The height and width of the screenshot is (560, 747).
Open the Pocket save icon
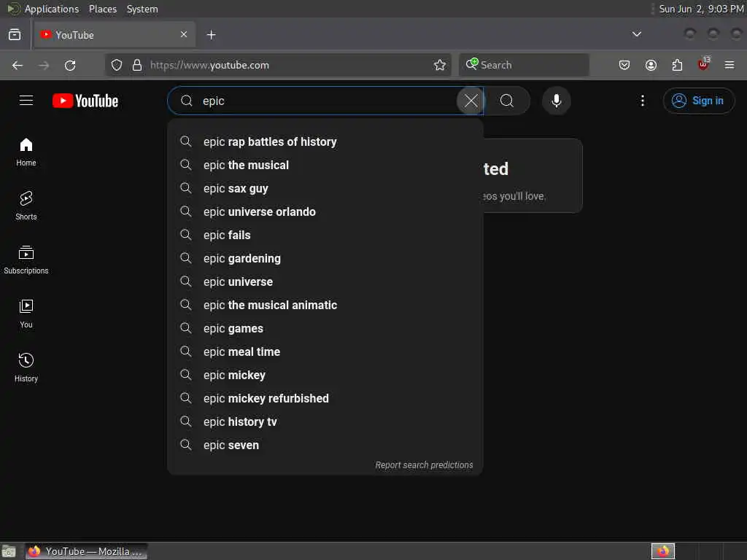point(624,65)
